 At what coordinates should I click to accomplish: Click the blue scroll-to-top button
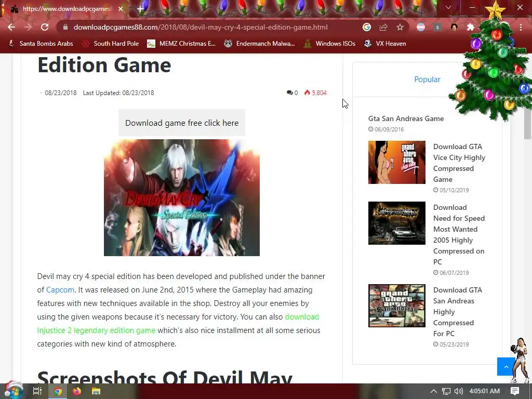[x=506, y=366]
